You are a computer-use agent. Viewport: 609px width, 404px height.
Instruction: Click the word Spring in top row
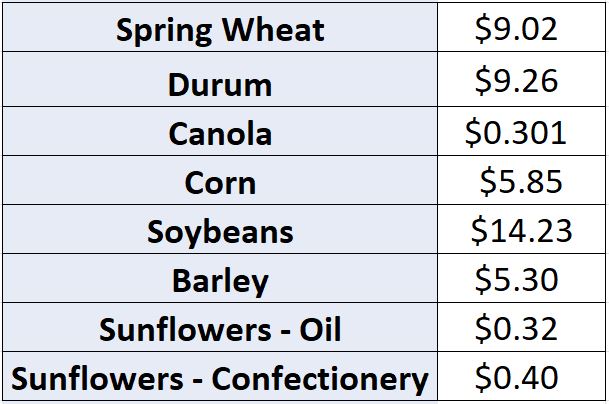(x=164, y=31)
